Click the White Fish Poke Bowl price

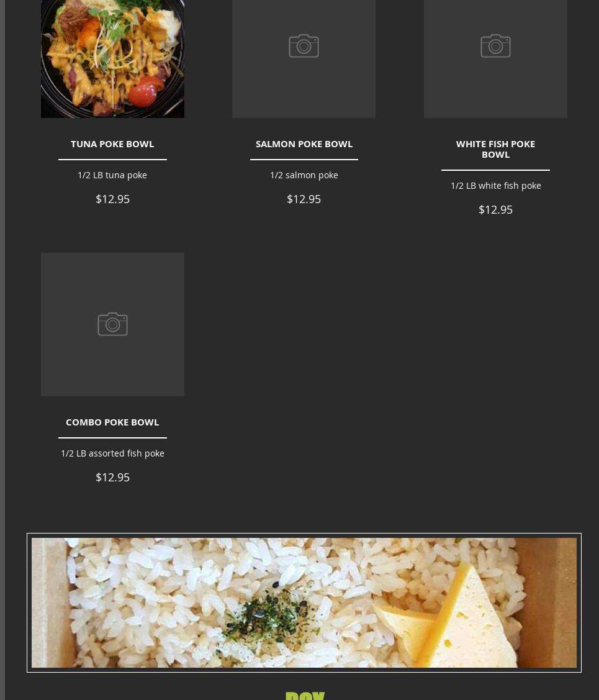tap(495, 210)
